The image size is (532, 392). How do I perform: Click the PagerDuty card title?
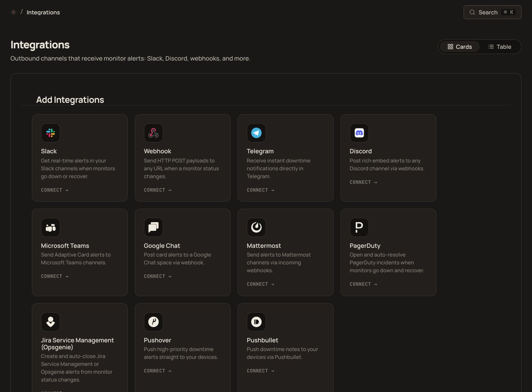coord(365,246)
